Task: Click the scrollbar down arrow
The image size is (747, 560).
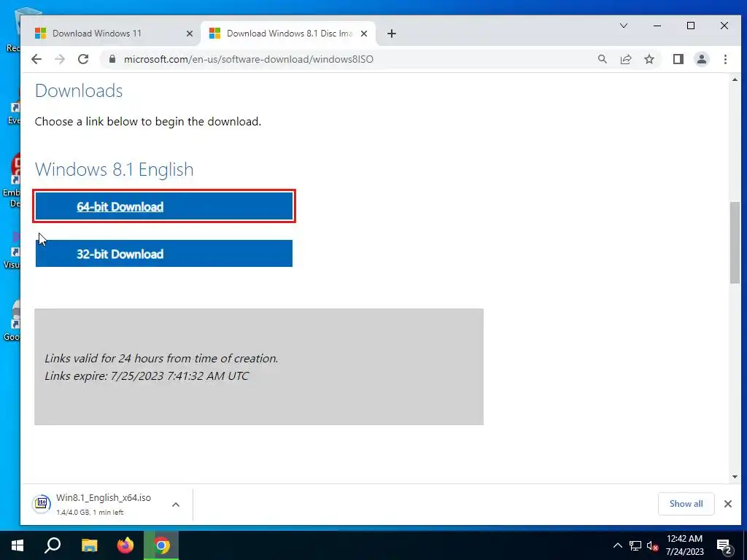Action: 735,477
